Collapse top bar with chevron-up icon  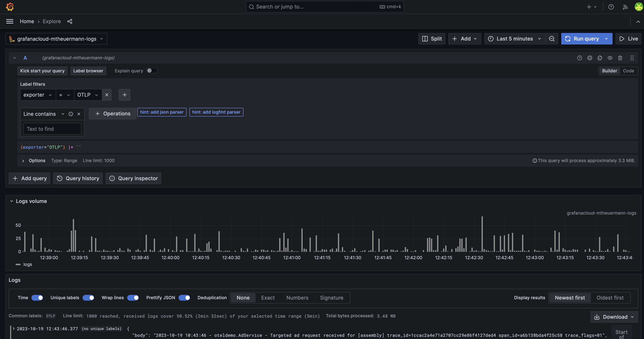638,22
